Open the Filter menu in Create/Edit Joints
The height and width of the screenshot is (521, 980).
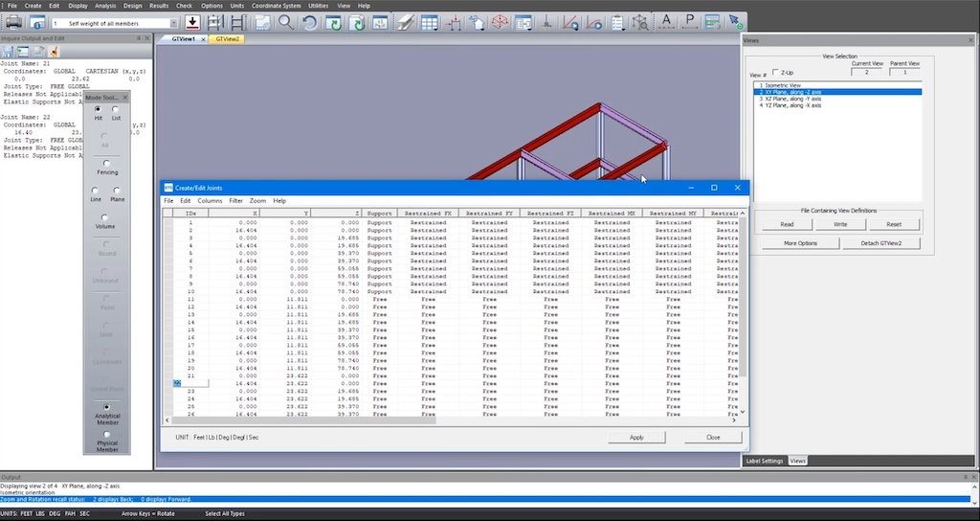pos(235,201)
